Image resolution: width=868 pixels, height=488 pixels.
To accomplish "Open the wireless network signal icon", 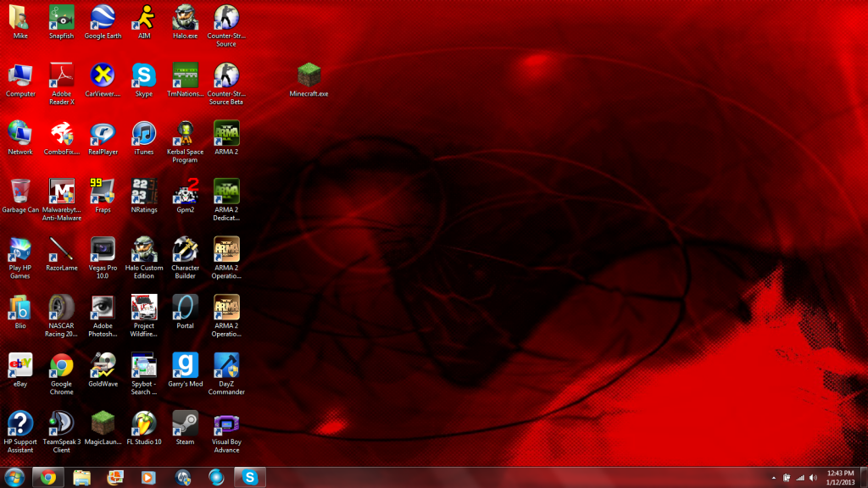I will [800, 478].
